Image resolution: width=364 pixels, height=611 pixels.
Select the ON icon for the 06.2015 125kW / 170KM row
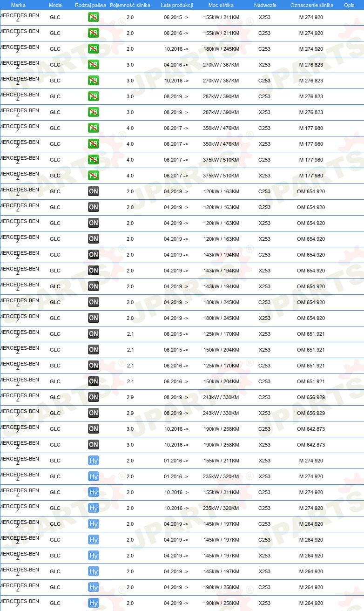point(94,334)
